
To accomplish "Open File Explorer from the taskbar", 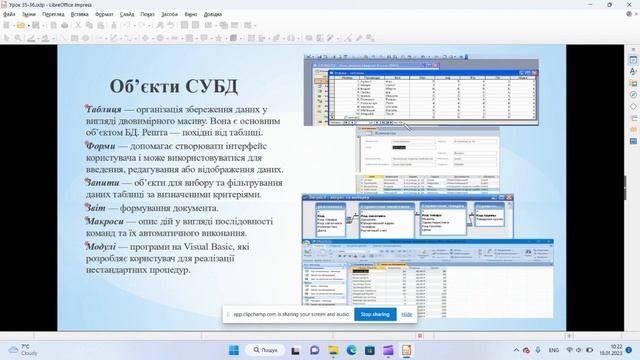I will click(333, 350).
